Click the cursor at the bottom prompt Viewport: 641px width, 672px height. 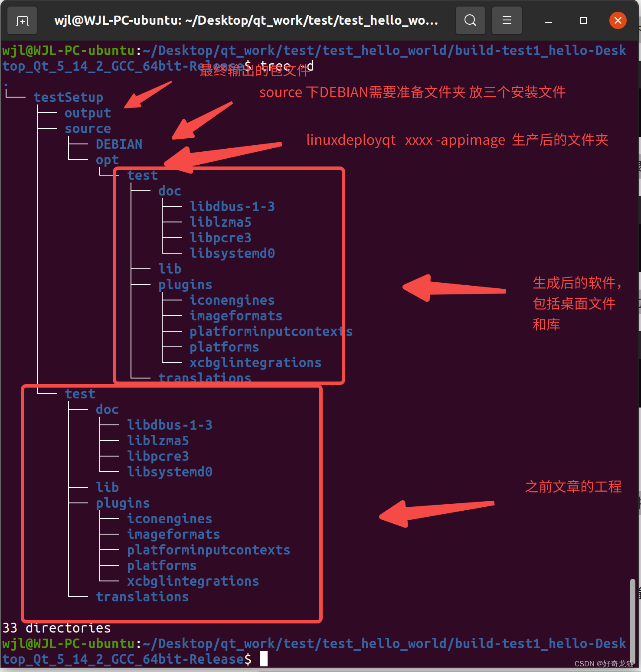pos(264,659)
